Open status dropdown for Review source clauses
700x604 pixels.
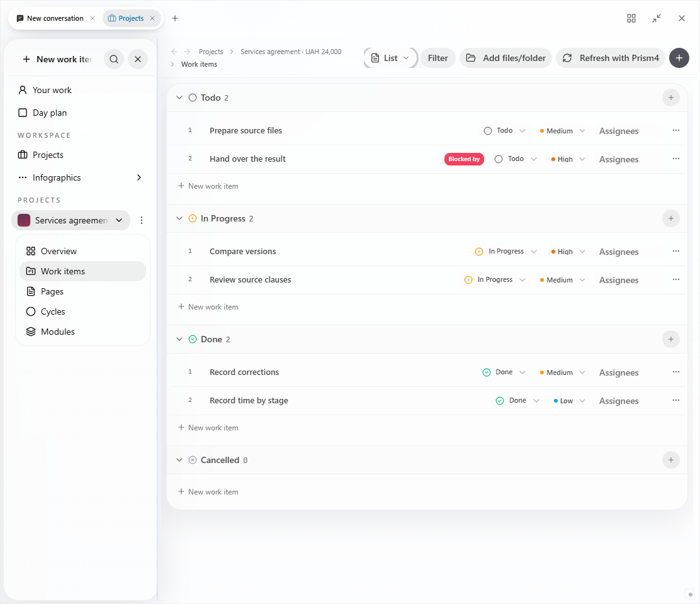495,280
